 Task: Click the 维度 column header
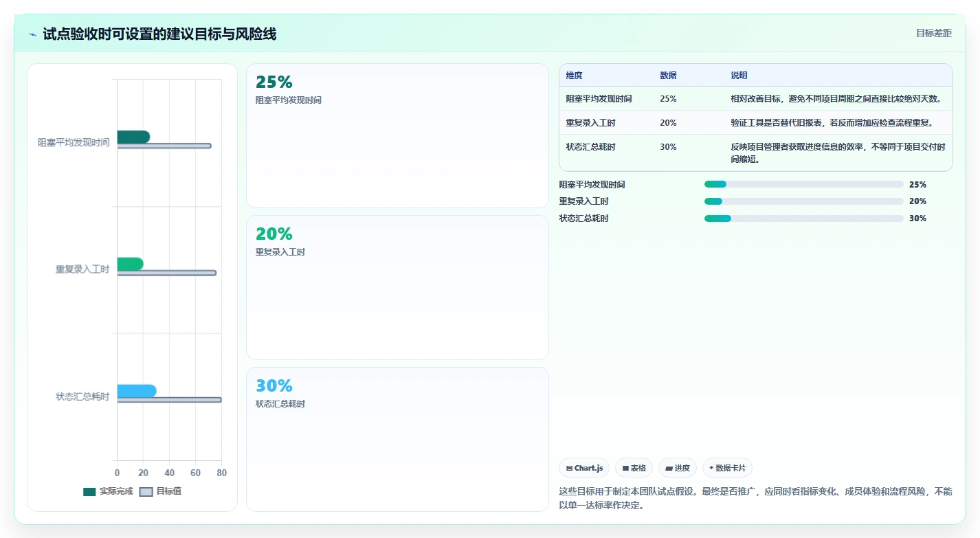(x=575, y=76)
